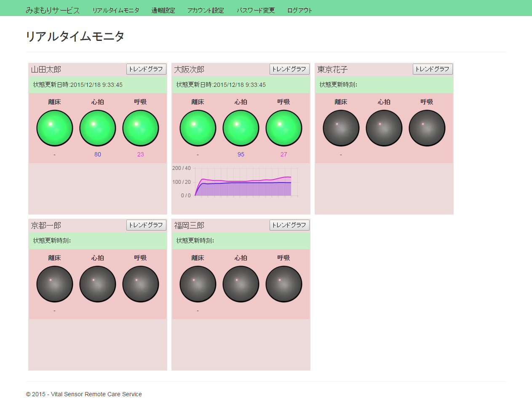Image resolution: width=532 pixels, height=411 pixels.
Task: Click respiration value 23 for 山田太郎
Action: pyautogui.click(x=141, y=154)
